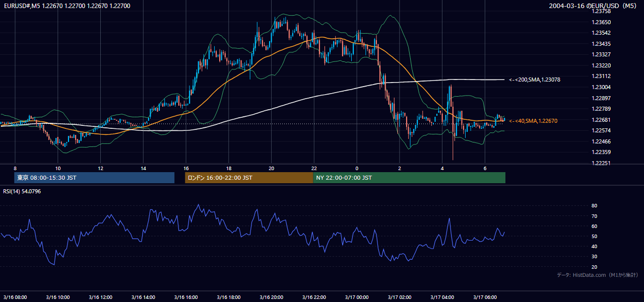Click the 3/16 14:00 time label
Image resolution: width=644 pixels, height=302 pixels.
tap(143, 297)
